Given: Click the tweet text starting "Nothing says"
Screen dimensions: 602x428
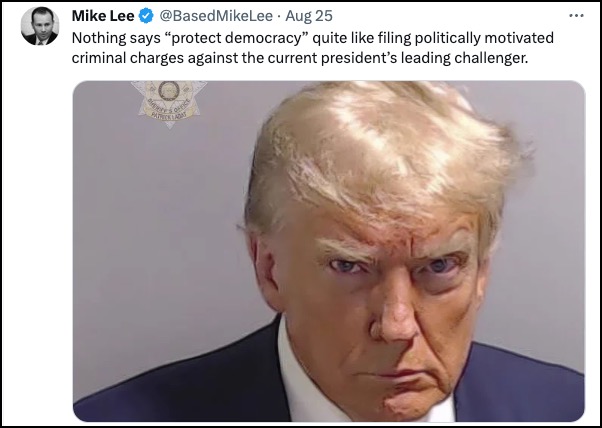Looking at the screenshot, I should [x=313, y=48].
